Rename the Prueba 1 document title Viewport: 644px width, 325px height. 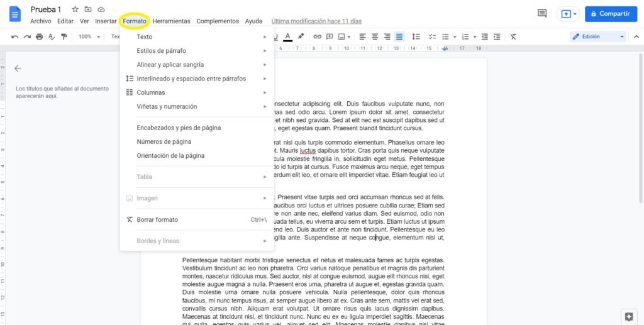pos(45,9)
